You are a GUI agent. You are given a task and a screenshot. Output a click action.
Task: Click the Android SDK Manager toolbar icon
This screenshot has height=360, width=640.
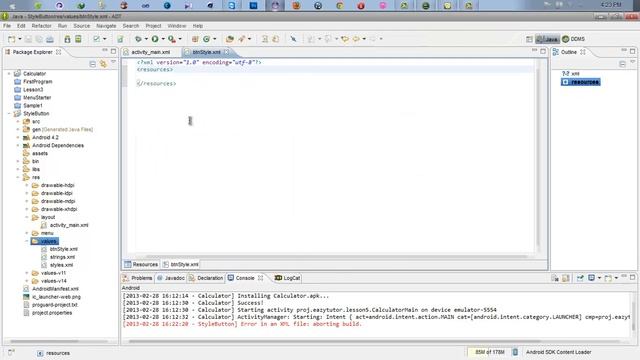pos(67,39)
